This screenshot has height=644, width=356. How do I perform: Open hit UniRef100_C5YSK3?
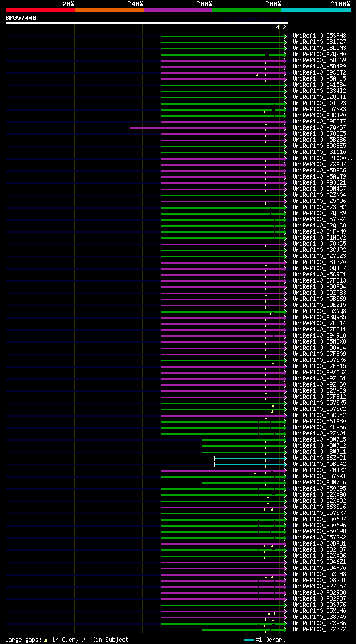point(319,110)
